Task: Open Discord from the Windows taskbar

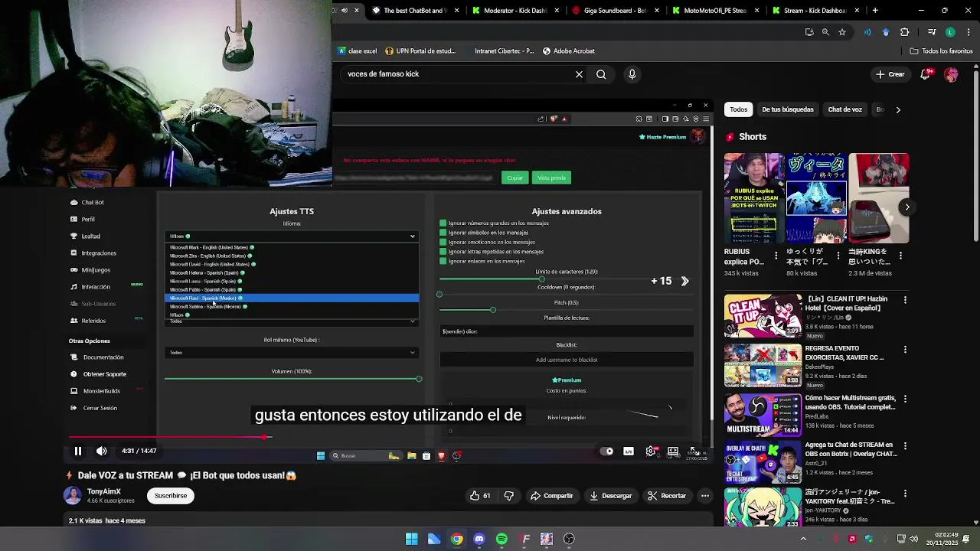Action: pyautogui.click(x=479, y=539)
